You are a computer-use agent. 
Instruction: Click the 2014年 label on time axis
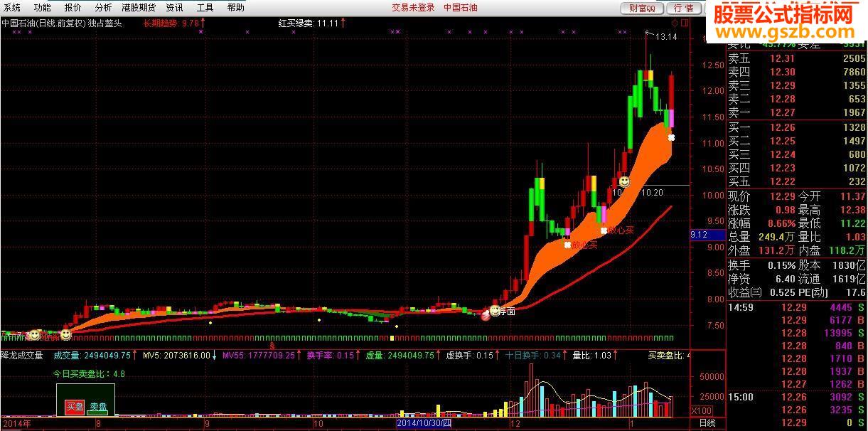[16, 424]
